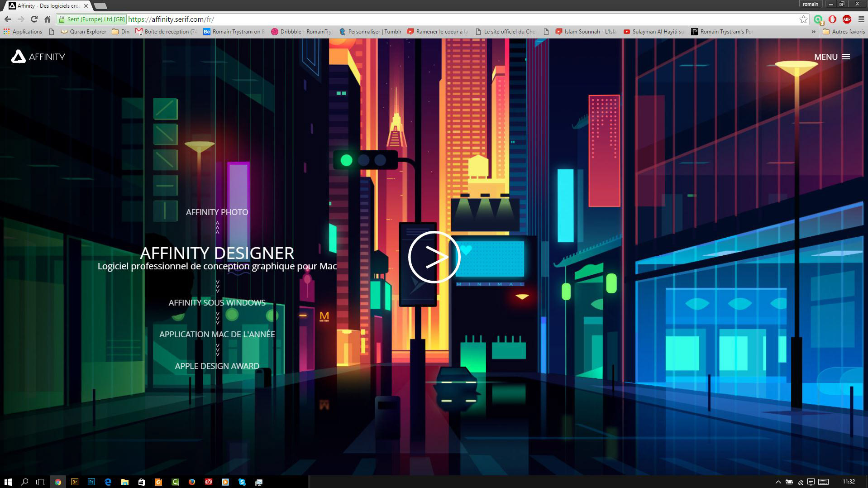The height and width of the screenshot is (488, 868).
Task: Open the Dribbble RomainTry bookmark
Action: 302,32
